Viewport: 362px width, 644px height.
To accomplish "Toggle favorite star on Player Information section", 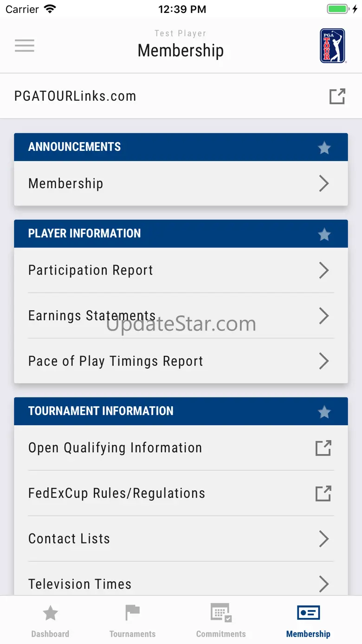I will tap(324, 234).
